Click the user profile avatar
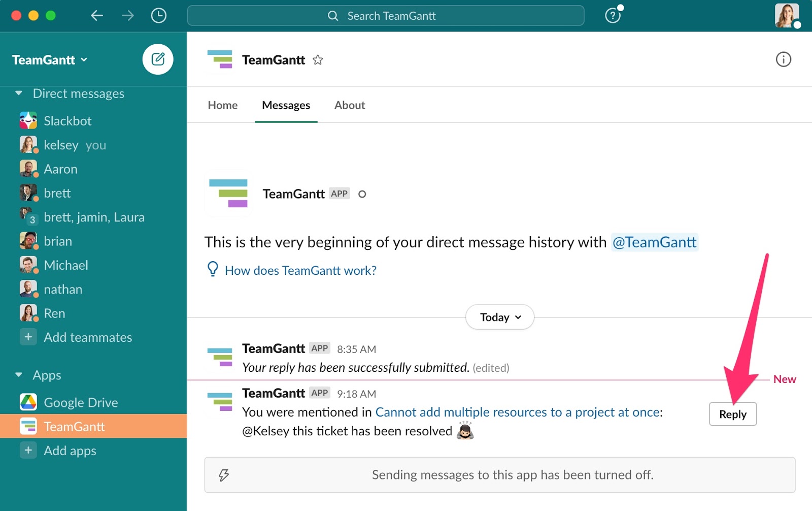The width and height of the screenshot is (812, 511). (x=786, y=15)
